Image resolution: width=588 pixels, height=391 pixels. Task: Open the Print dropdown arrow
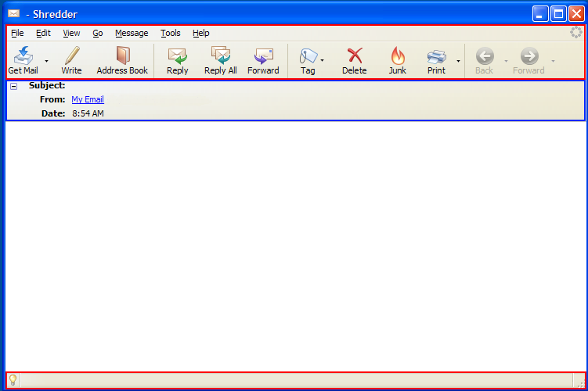tap(458, 61)
